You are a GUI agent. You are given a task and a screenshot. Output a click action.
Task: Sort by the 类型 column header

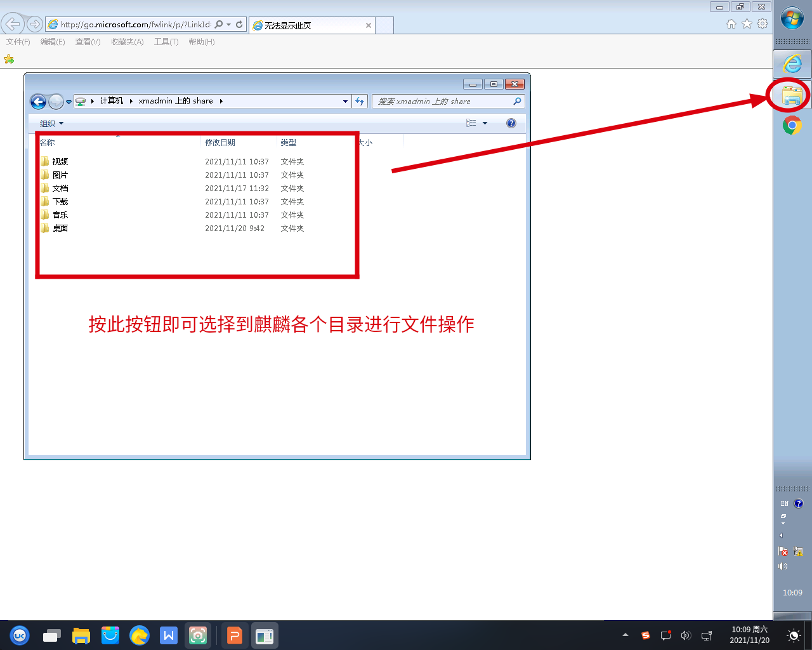point(315,143)
